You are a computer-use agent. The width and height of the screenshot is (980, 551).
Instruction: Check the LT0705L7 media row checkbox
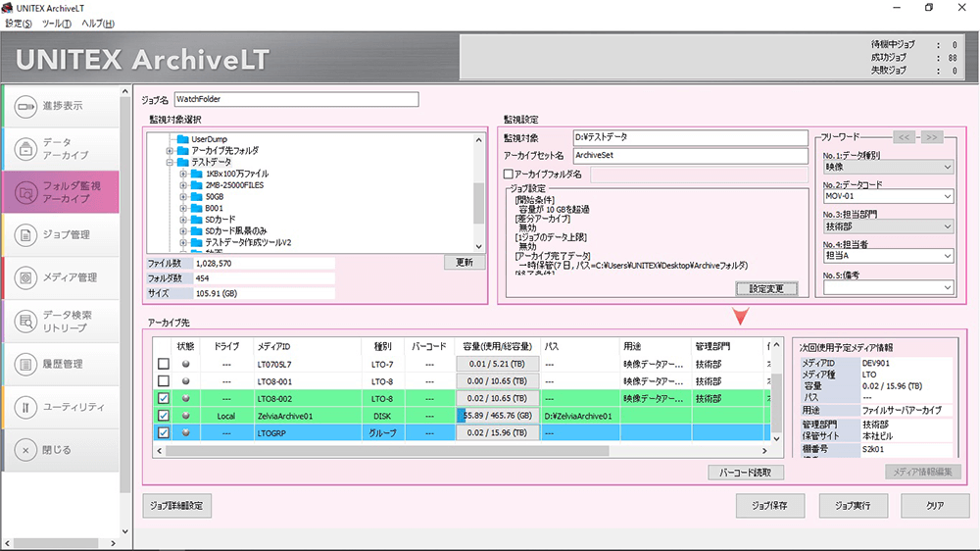pyautogui.click(x=163, y=364)
